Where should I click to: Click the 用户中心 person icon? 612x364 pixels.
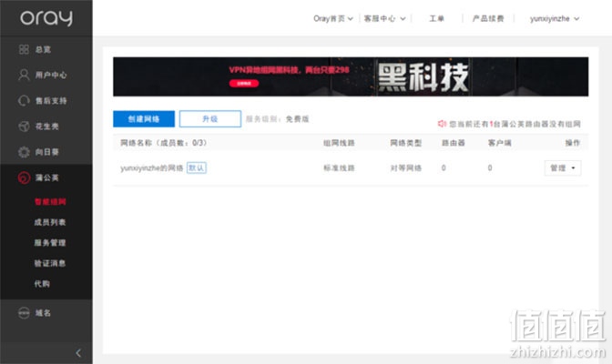point(24,75)
